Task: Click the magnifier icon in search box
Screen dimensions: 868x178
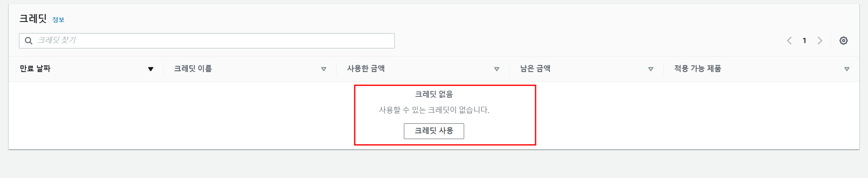Action: coord(28,41)
